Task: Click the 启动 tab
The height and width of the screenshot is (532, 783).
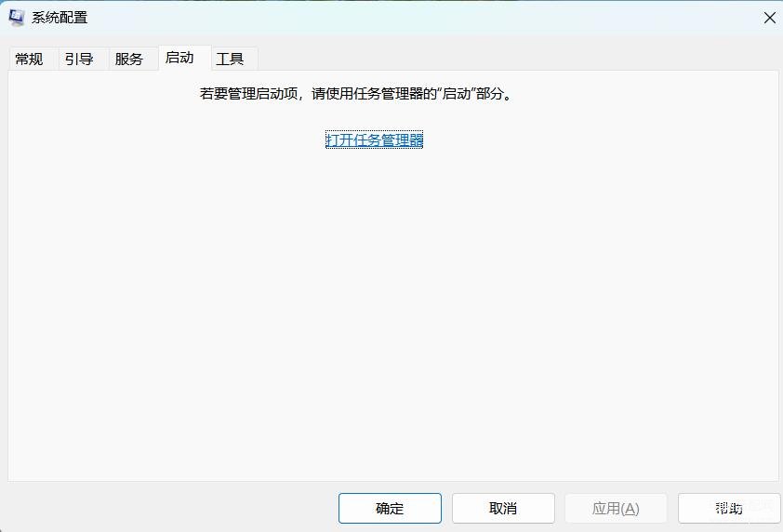Action: click(185, 58)
